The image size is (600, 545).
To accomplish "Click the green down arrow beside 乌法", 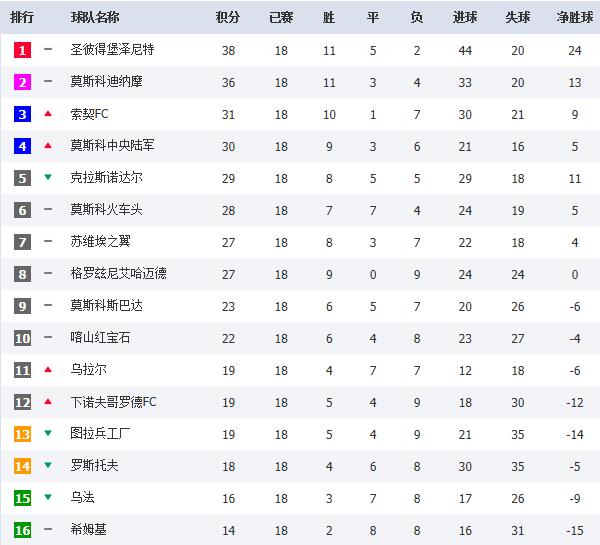I will [47, 498].
